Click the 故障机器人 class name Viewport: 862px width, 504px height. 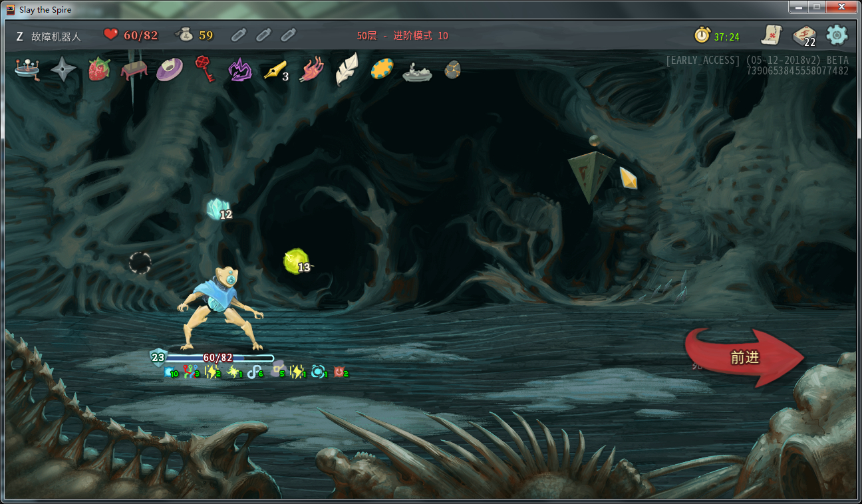tap(56, 36)
